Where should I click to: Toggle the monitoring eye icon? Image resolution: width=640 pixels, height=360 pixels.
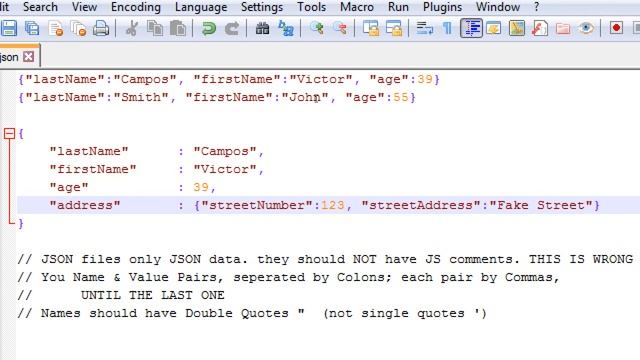[586, 28]
